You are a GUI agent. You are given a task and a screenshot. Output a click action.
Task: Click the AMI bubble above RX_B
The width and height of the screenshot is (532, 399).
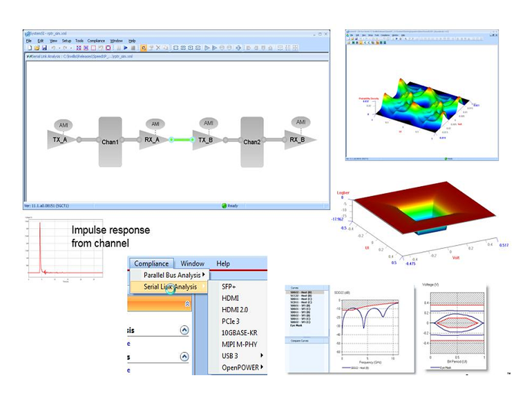[300, 122]
